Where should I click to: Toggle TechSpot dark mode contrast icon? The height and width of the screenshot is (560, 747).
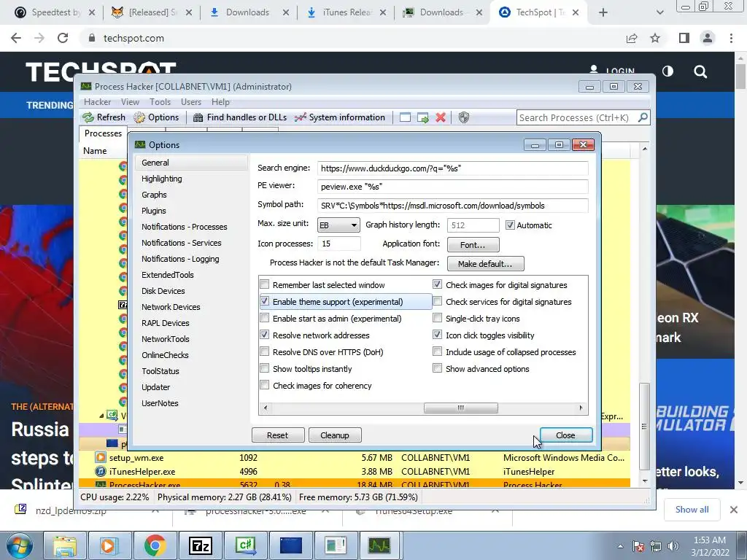(x=667, y=71)
